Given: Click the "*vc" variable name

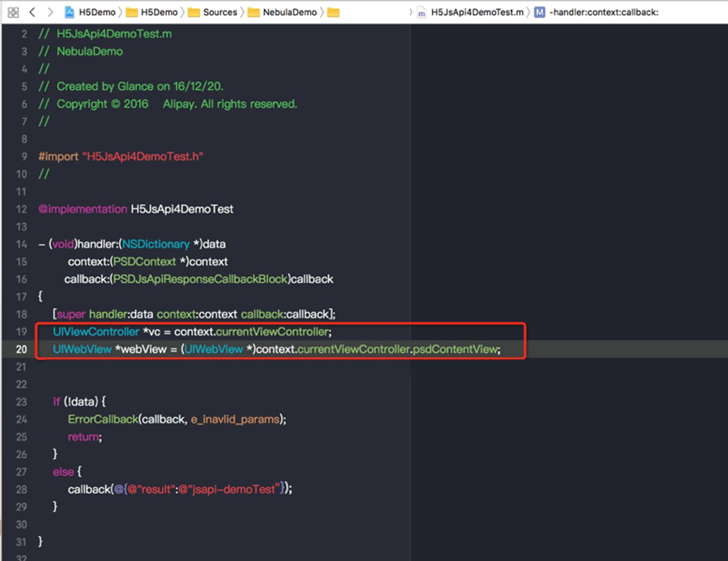Looking at the screenshot, I should (x=152, y=332).
